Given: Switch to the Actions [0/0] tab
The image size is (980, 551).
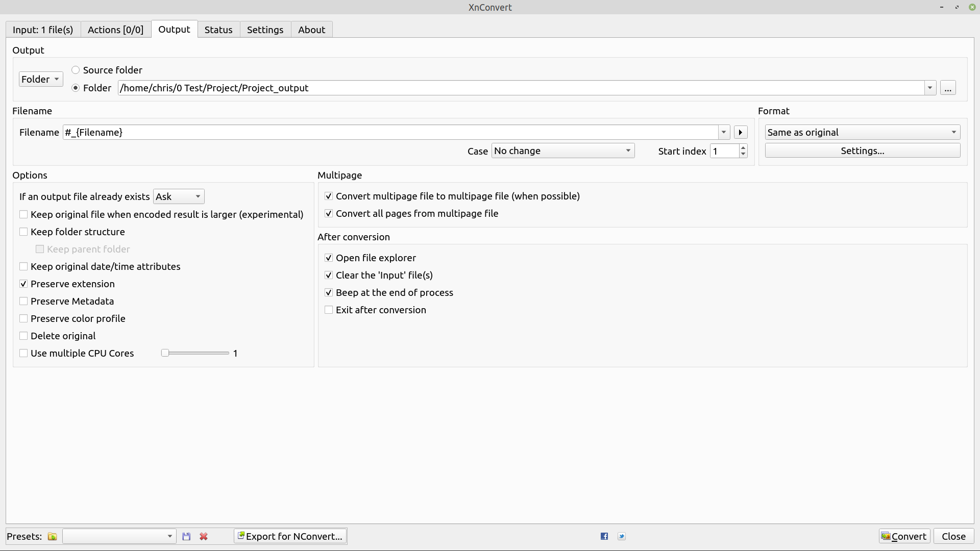Looking at the screenshot, I should tap(115, 30).
